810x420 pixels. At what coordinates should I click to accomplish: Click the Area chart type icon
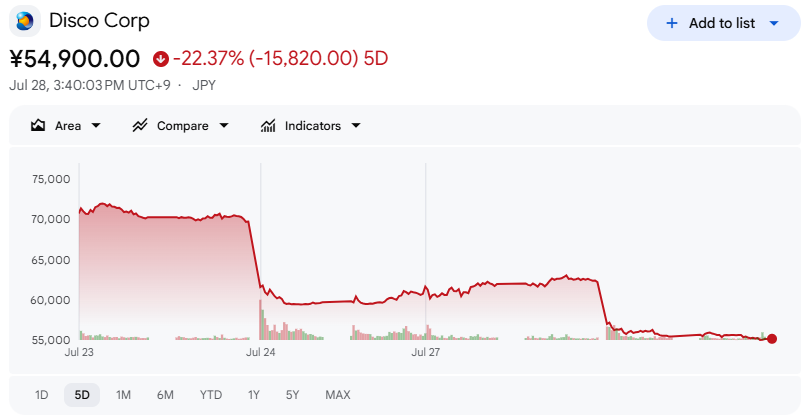coord(38,126)
